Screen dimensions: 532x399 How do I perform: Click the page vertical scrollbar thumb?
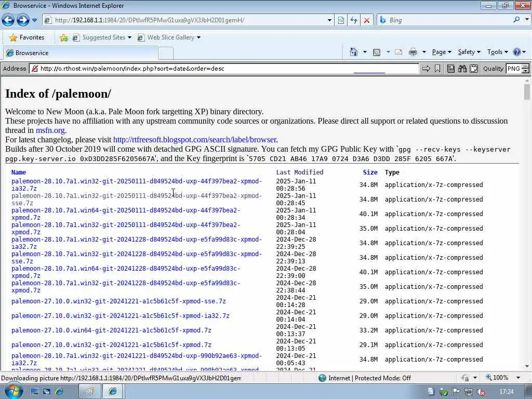527,91
